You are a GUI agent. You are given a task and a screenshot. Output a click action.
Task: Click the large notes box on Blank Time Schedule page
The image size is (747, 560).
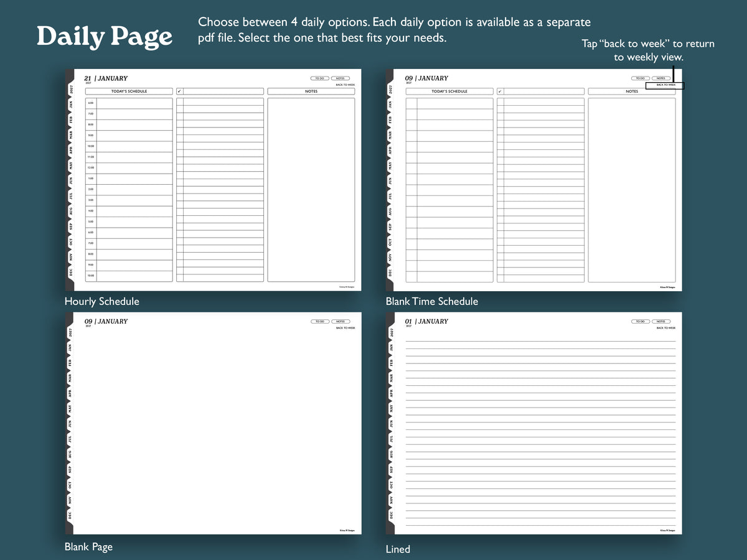click(x=632, y=190)
